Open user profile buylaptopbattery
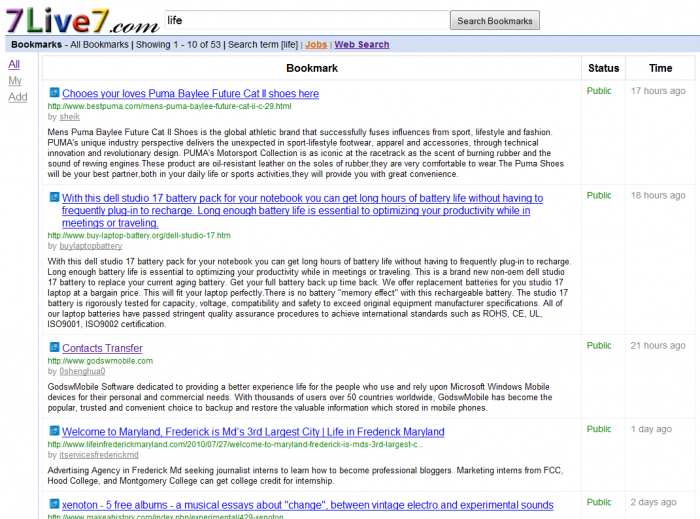This screenshot has height=519, width=700. (x=91, y=246)
